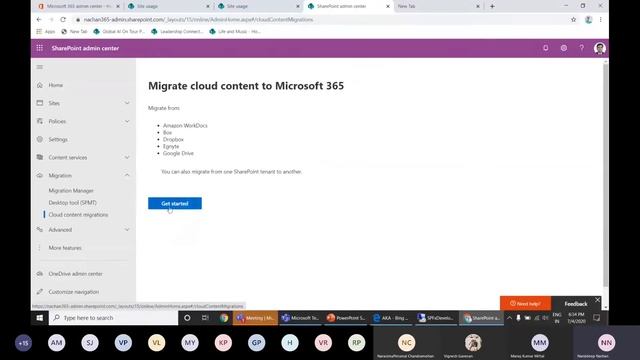Open Global AI On Tour bookmark

119,31
